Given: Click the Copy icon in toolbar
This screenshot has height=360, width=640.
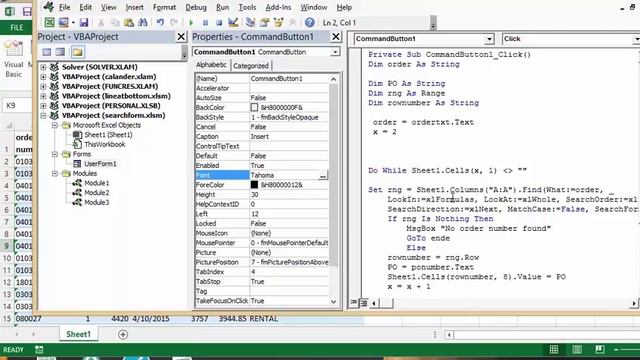Looking at the screenshot, I should (x=115, y=22).
